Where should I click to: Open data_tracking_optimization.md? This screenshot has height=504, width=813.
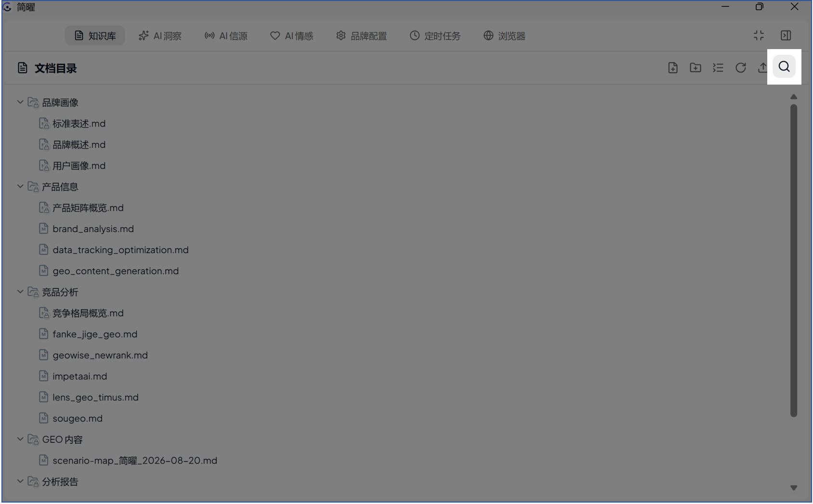pos(120,250)
